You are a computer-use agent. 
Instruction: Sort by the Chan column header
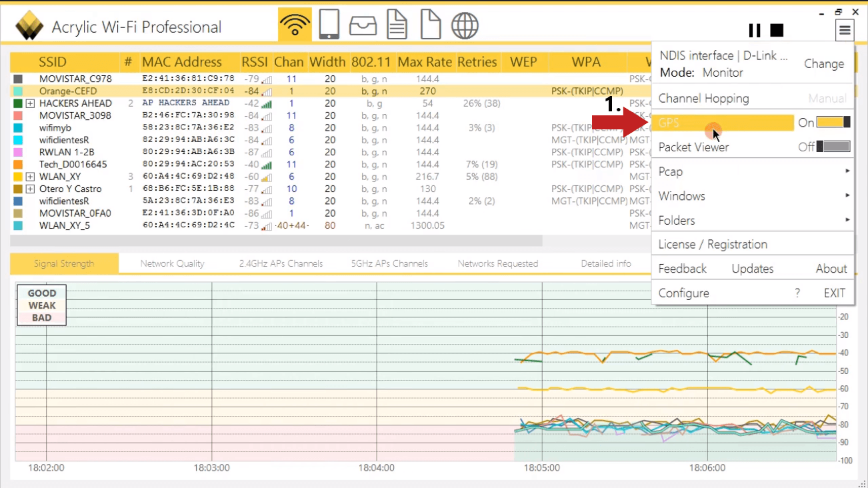[289, 62]
